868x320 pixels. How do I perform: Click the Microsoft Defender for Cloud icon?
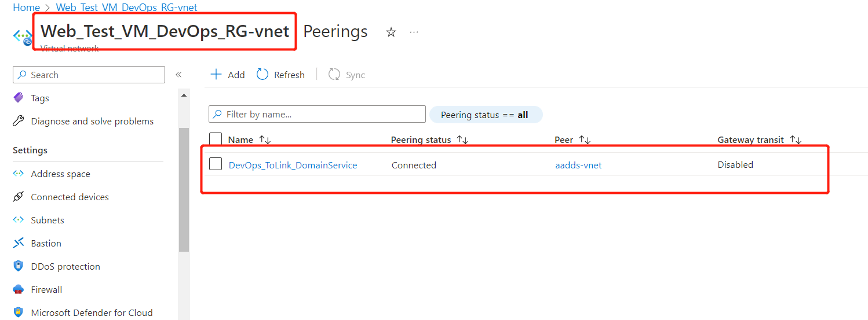click(19, 312)
